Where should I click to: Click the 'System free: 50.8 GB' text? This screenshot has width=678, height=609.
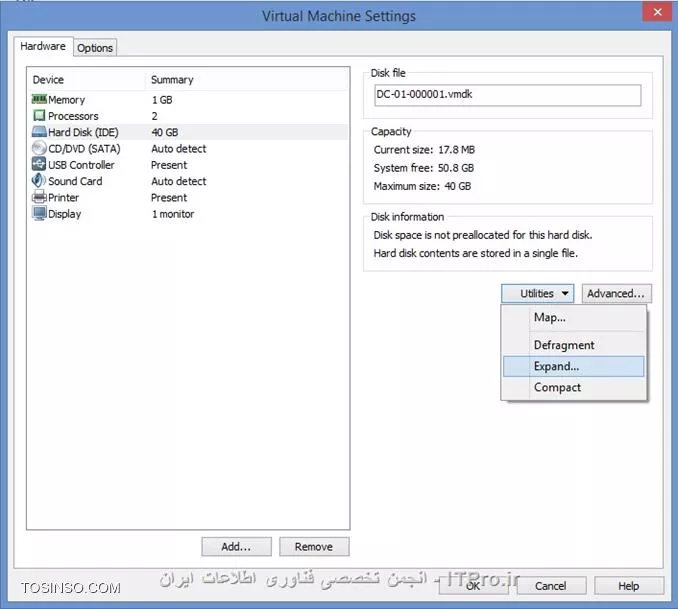point(424,168)
